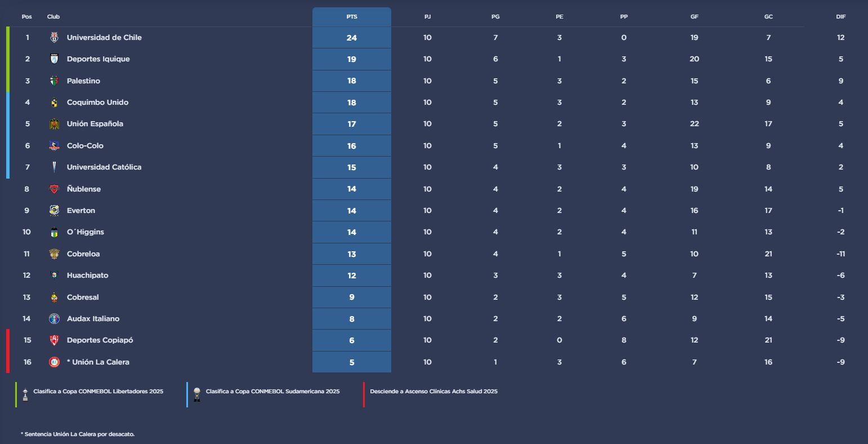Click Huachipato's 12 points cell

pos(352,276)
